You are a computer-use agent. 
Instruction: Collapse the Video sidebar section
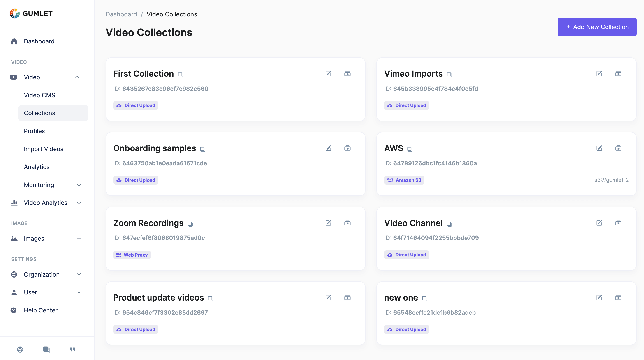click(77, 77)
